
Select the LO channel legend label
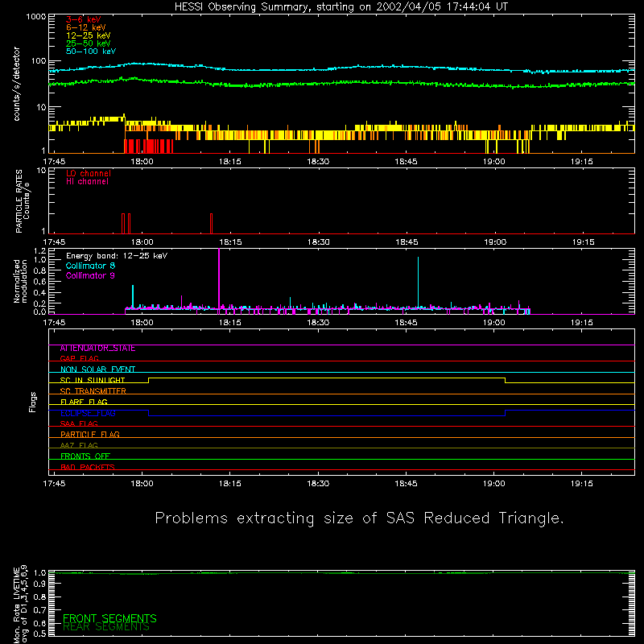point(89,173)
